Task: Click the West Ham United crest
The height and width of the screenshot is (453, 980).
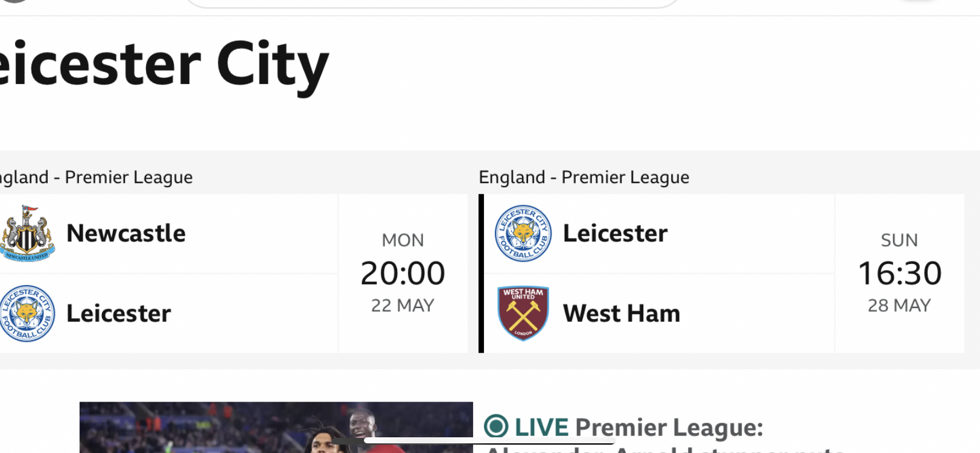Action: [x=523, y=313]
